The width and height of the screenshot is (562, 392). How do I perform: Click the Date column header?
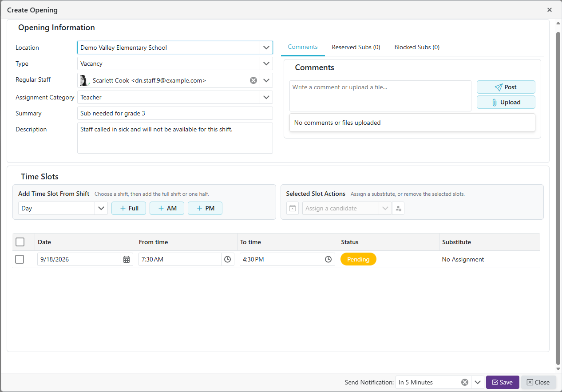point(85,242)
